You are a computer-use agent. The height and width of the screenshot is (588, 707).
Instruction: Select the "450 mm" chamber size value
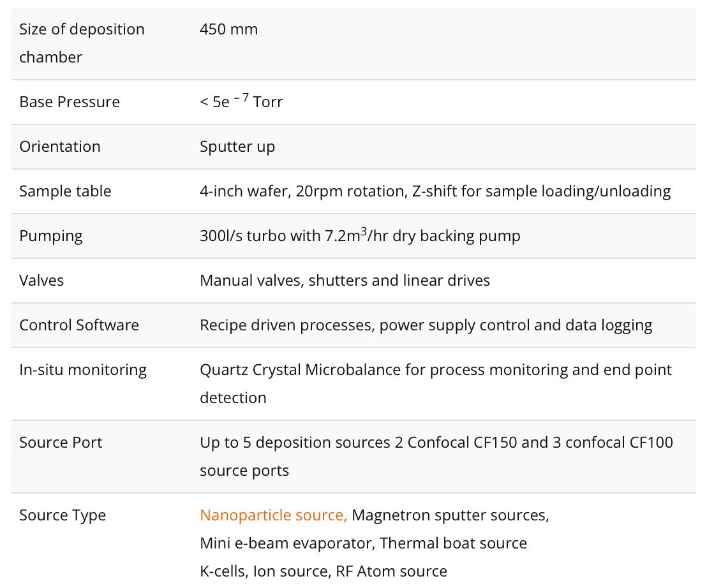pos(228,29)
